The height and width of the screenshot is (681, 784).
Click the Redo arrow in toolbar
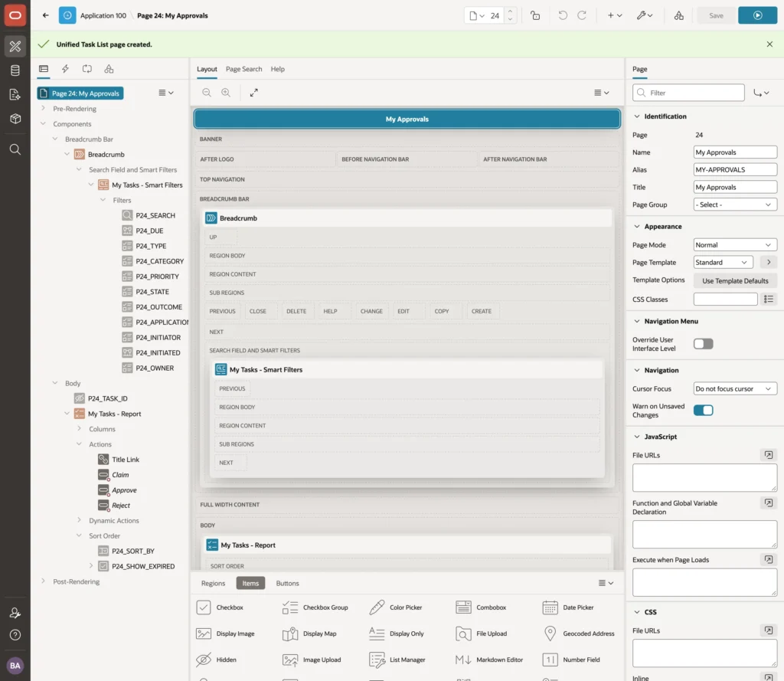point(582,15)
